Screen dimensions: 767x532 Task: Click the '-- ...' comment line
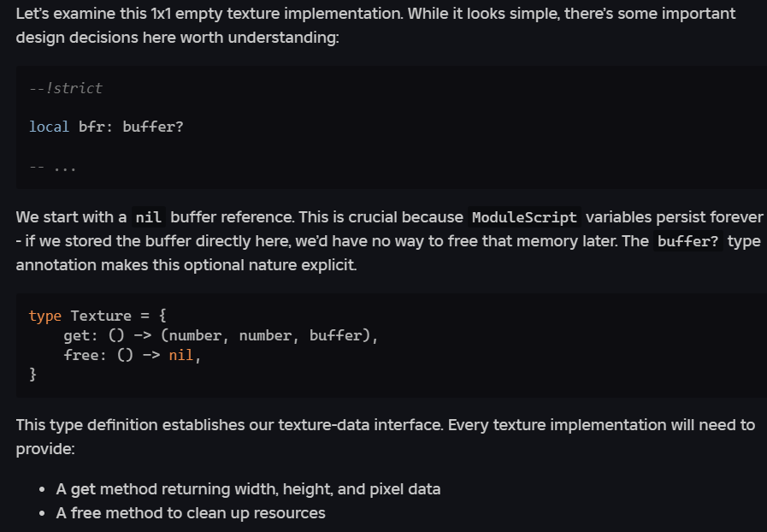(53, 167)
